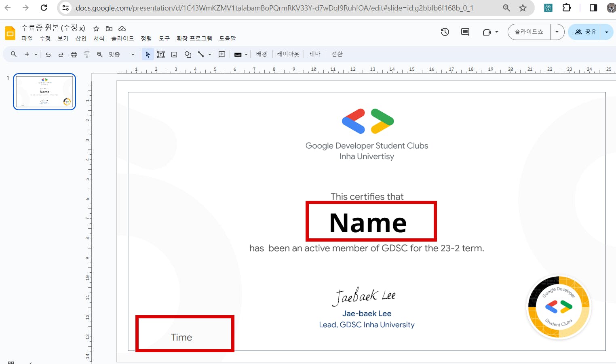
Task: Open the 보기 menu
Action: (x=63, y=38)
